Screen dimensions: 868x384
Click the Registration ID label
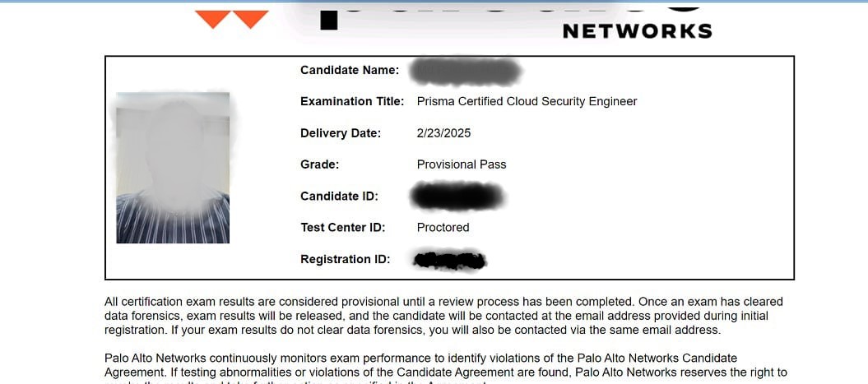(x=345, y=260)
